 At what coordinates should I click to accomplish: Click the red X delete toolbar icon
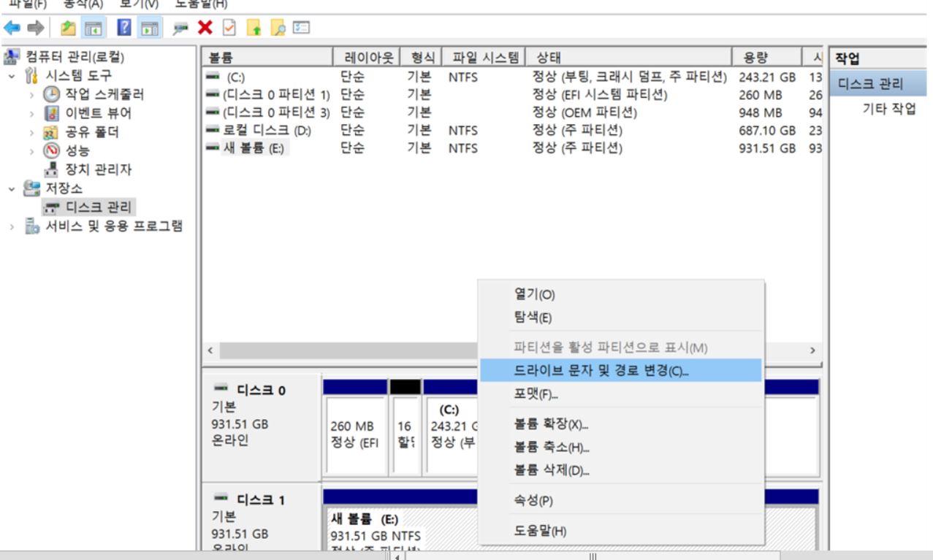click(205, 28)
